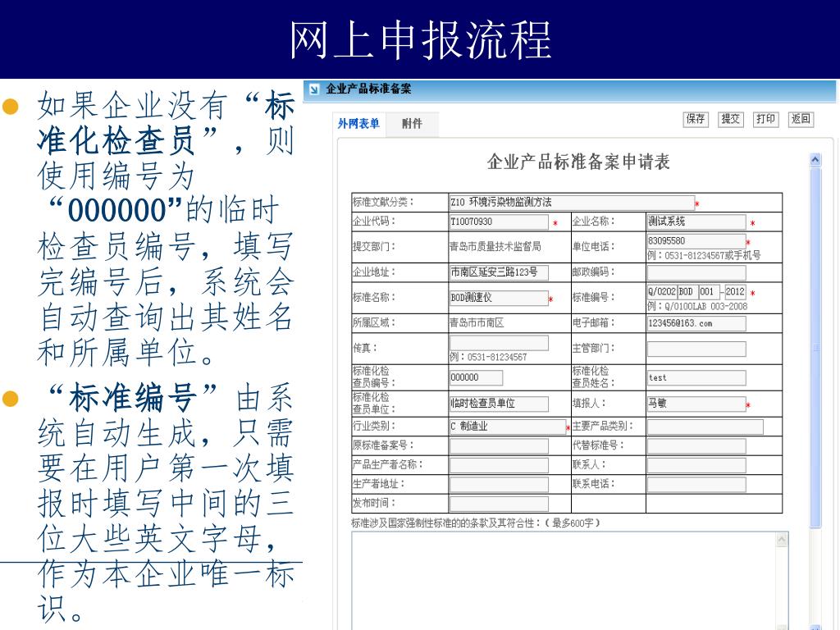Click the 保存 (Save) button
Screen dimensions: 840x630
[696, 119]
